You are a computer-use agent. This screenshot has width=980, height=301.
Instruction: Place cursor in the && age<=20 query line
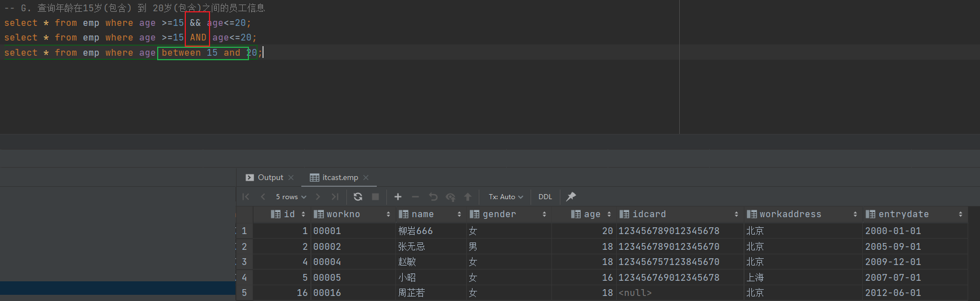coord(127,23)
